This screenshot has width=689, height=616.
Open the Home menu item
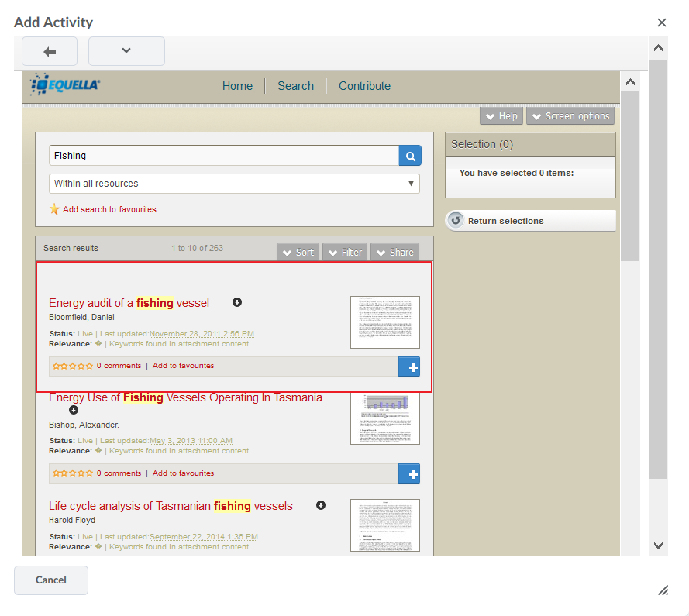(237, 86)
